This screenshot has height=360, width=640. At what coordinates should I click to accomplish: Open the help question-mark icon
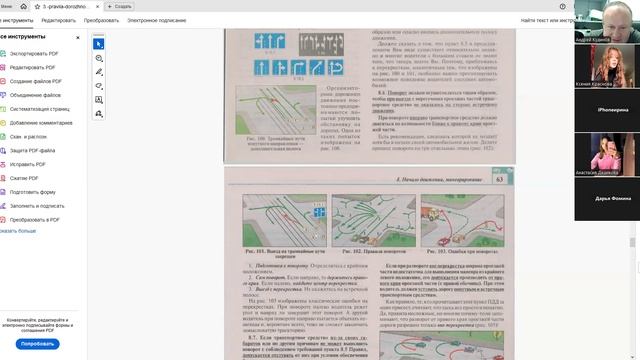pyautogui.click(x=562, y=7)
